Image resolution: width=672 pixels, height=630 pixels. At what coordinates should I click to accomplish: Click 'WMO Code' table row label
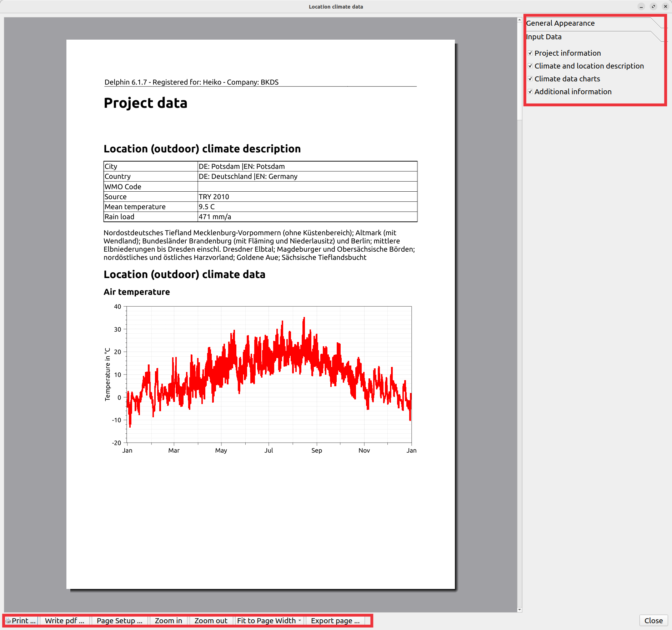coord(123,187)
